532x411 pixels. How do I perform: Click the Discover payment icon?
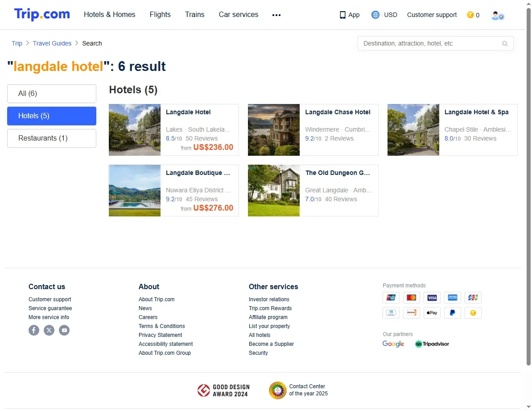pos(412,313)
